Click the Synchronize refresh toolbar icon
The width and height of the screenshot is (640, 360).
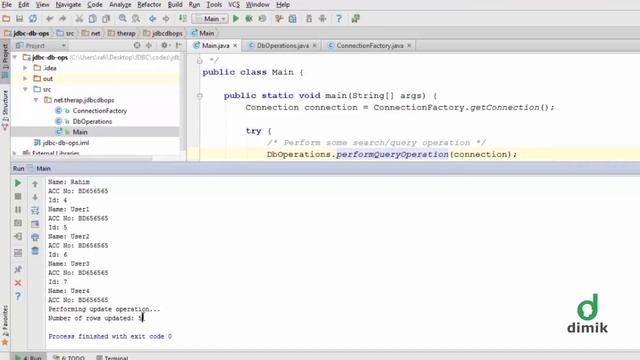33,19
